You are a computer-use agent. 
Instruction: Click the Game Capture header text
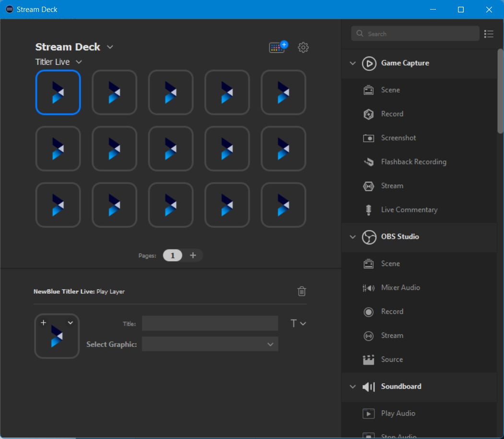click(405, 63)
